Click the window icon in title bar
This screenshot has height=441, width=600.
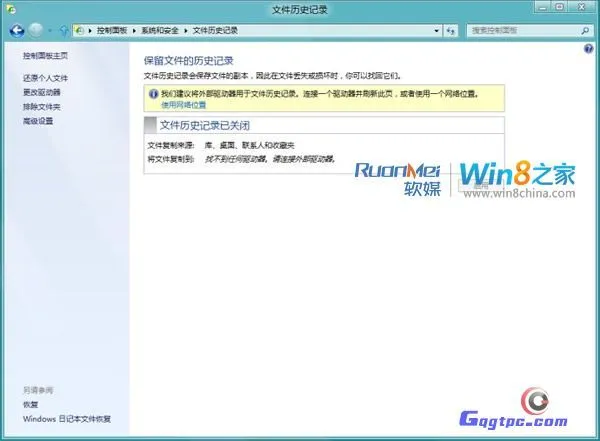click(11, 9)
